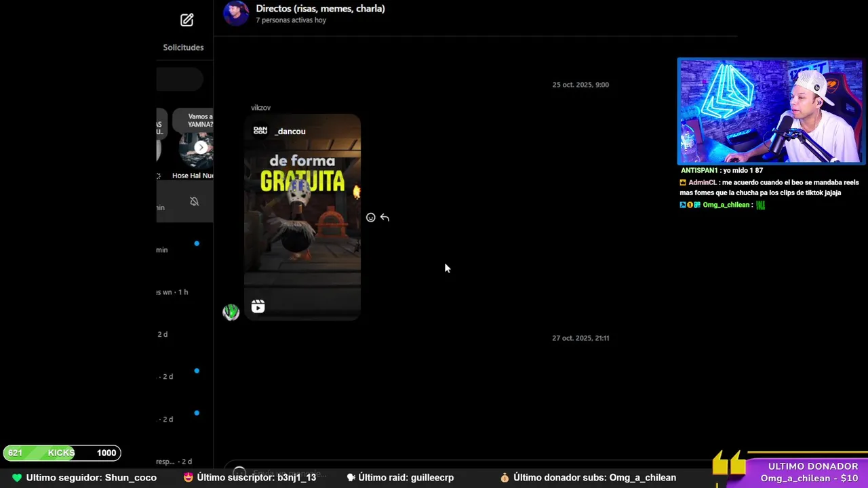Click the ANTISPAN1 chat message
Viewport: 868px width, 488px height.
point(722,171)
